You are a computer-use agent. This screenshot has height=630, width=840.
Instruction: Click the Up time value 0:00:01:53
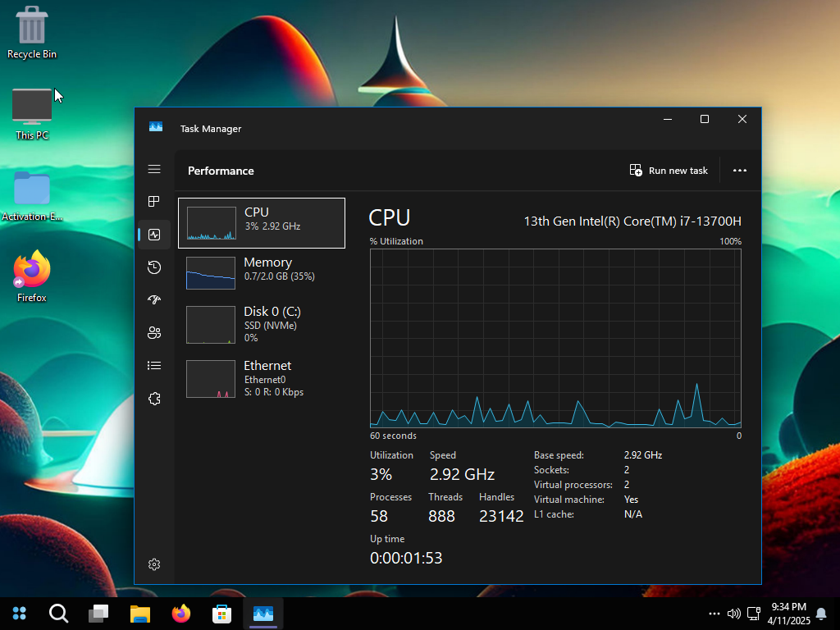pyautogui.click(x=406, y=558)
